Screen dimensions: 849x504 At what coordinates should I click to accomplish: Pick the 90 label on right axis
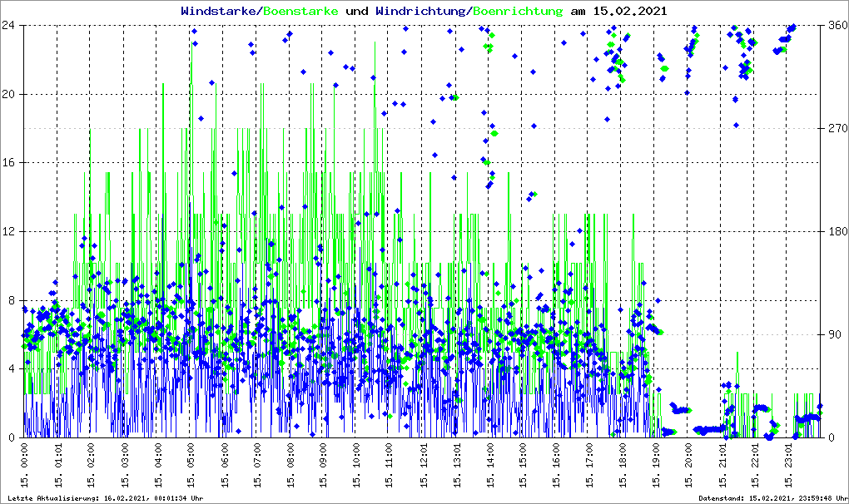[834, 335]
